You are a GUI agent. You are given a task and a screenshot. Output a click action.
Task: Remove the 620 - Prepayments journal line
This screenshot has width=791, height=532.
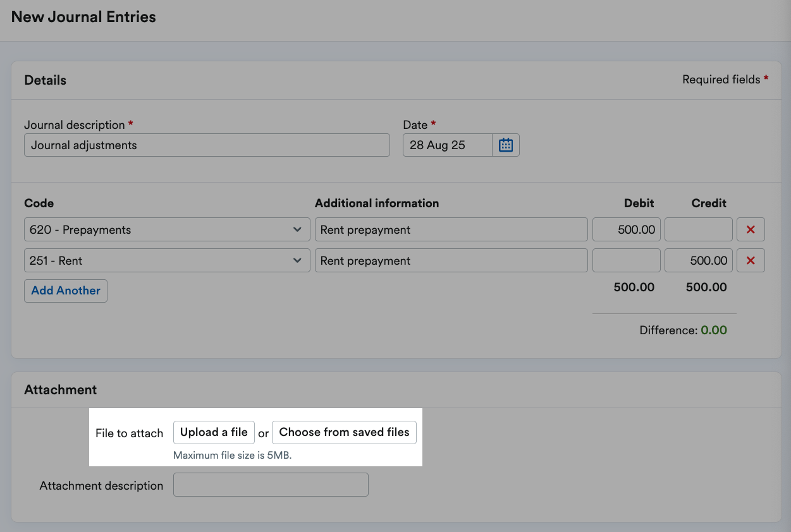[x=751, y=229]
